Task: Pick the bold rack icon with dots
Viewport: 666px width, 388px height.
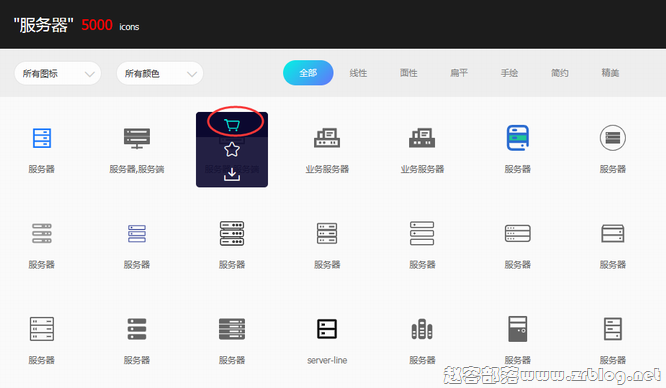Action: point(232,233)
